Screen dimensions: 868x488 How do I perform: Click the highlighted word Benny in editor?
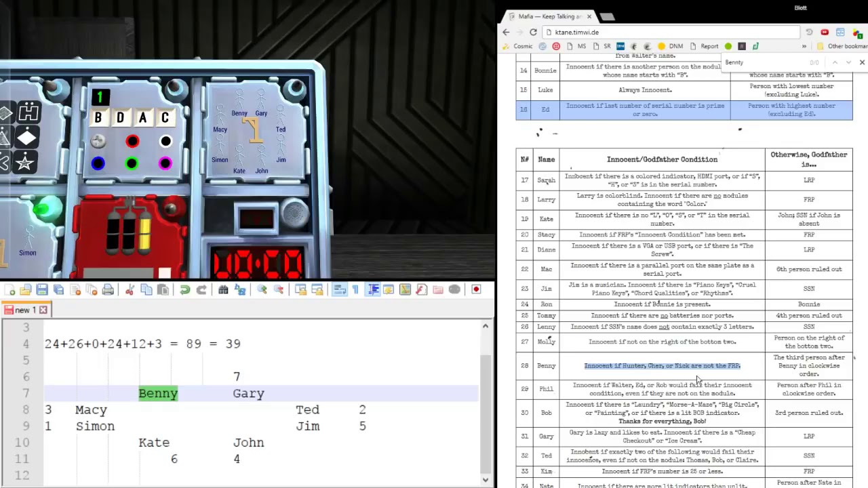point(158,394)
